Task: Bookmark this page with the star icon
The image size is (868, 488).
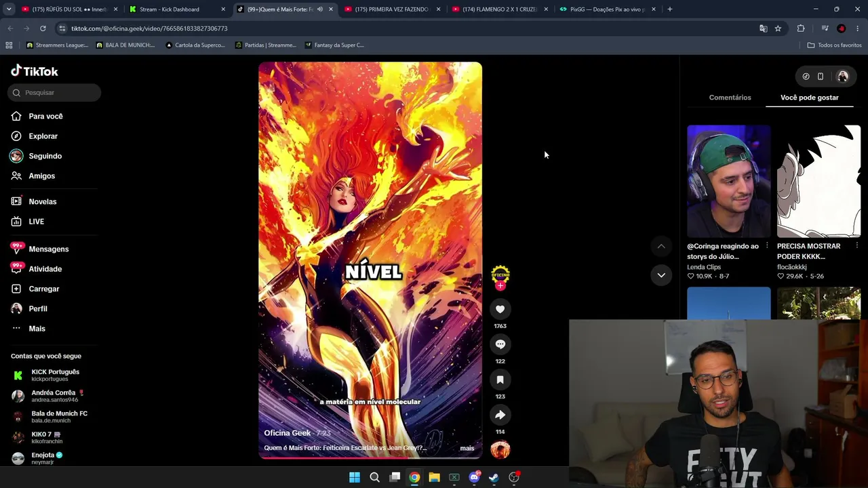Action: tap(778, 28)
